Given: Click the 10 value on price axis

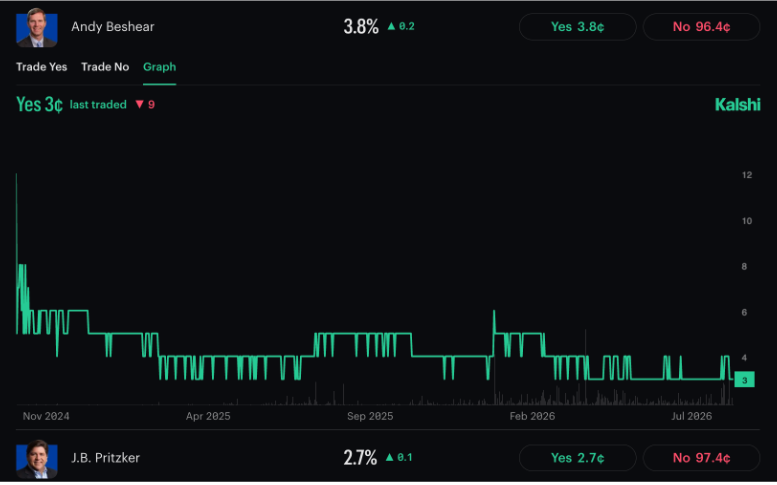Looking at the screenshot, I should 747,221.
